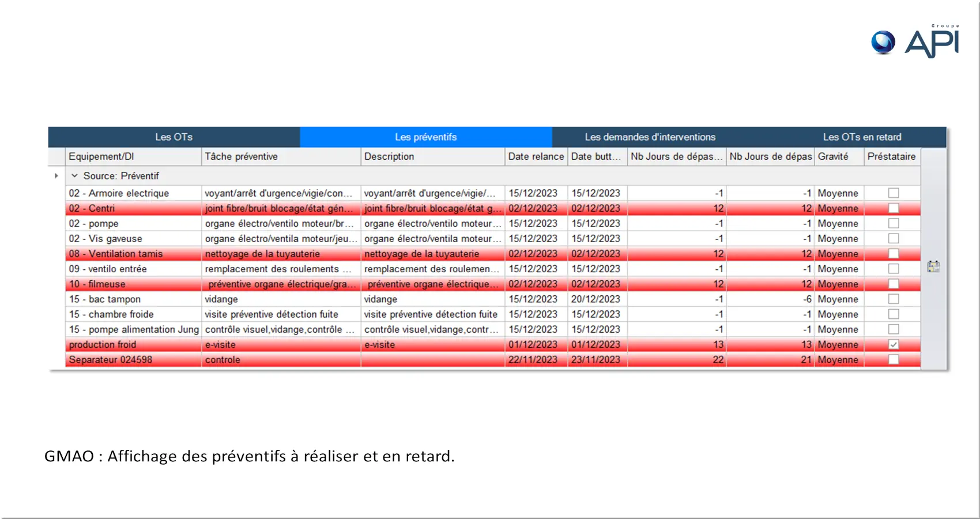980x519 pixels.
Task: Select the 08 - Ventilation tamis cell
Action: (133, 254)
